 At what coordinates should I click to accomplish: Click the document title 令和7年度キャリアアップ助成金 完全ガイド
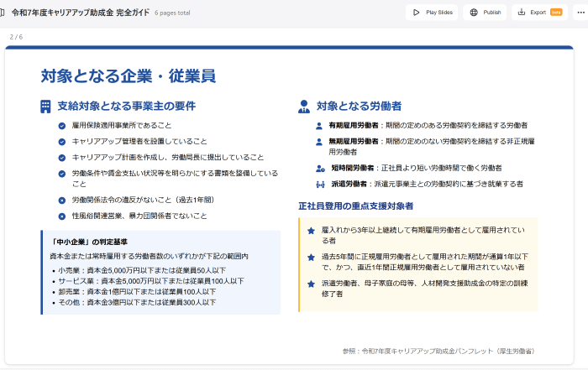(81, 13)
